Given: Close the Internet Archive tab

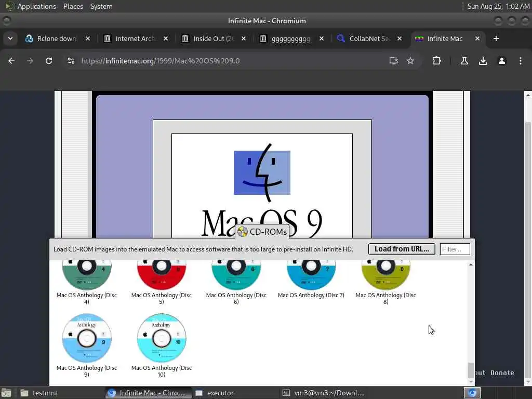Looking at the screenshot, I should click(x=166, y=38).
